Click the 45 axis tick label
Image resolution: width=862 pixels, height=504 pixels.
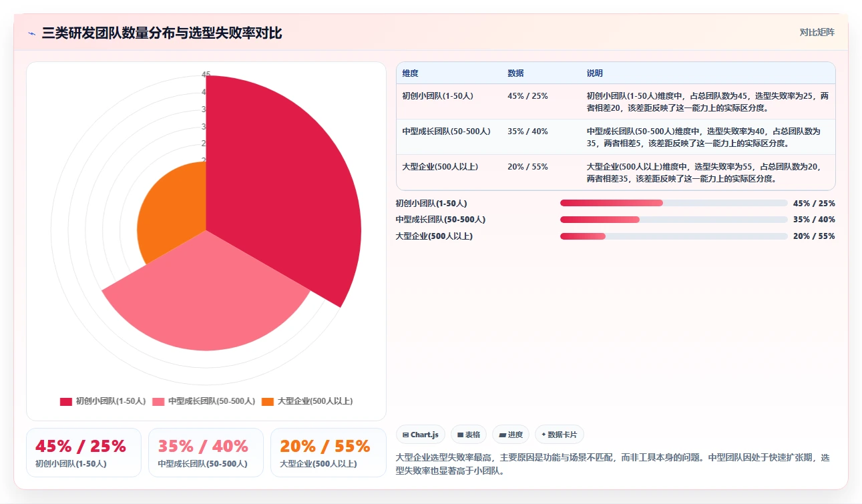206,74
